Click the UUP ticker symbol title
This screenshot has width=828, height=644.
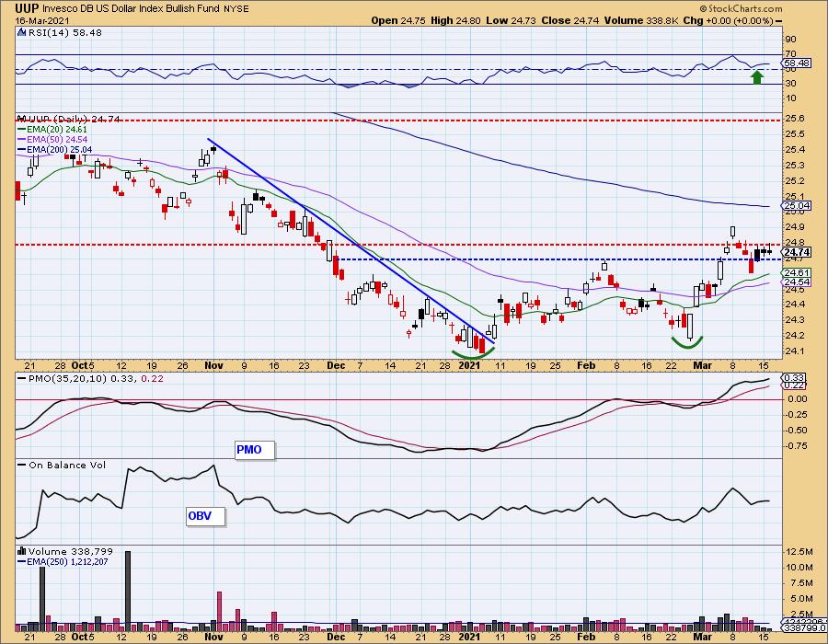(x=27, y=8)
